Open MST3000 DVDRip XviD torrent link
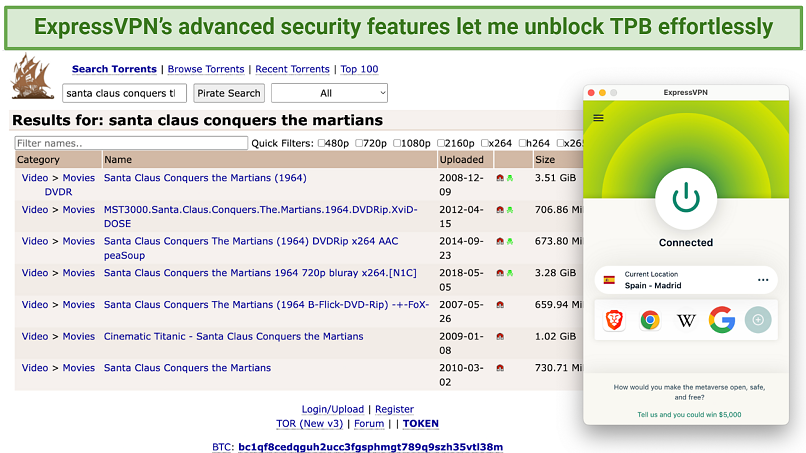This screenshot has height=453, width=806. [x=261, y=216]
